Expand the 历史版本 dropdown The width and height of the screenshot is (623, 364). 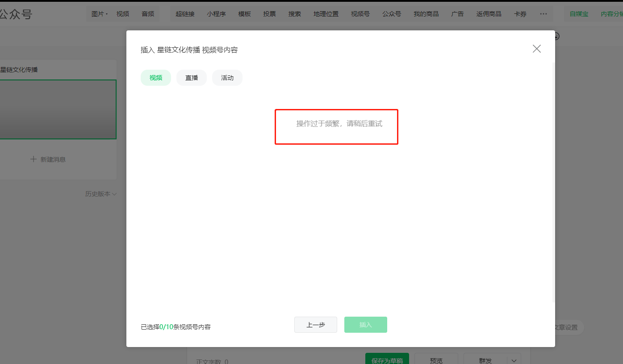point(101,194)
